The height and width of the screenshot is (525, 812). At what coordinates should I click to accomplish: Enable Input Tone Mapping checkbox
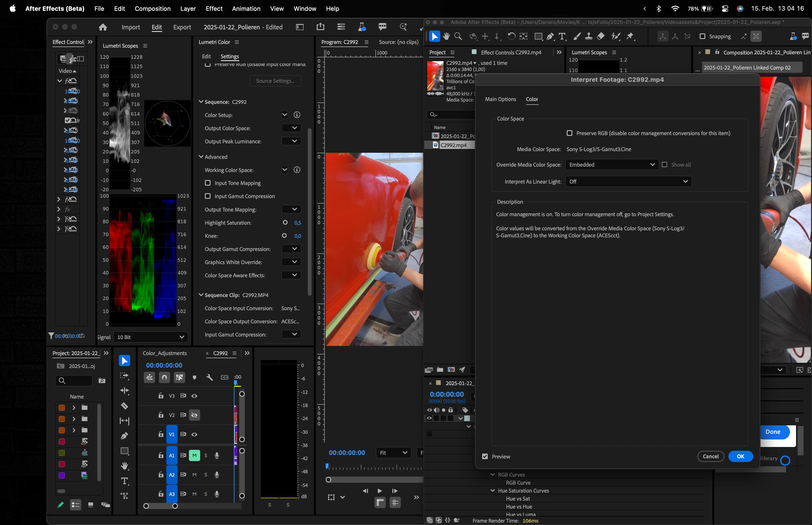[x=207, y=183]
